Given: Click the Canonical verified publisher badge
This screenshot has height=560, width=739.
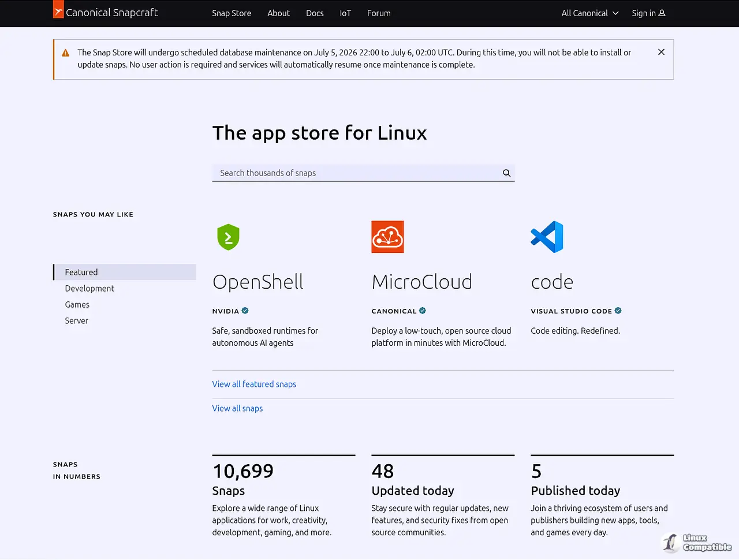Looking at the screenshot, I should 423,311.
